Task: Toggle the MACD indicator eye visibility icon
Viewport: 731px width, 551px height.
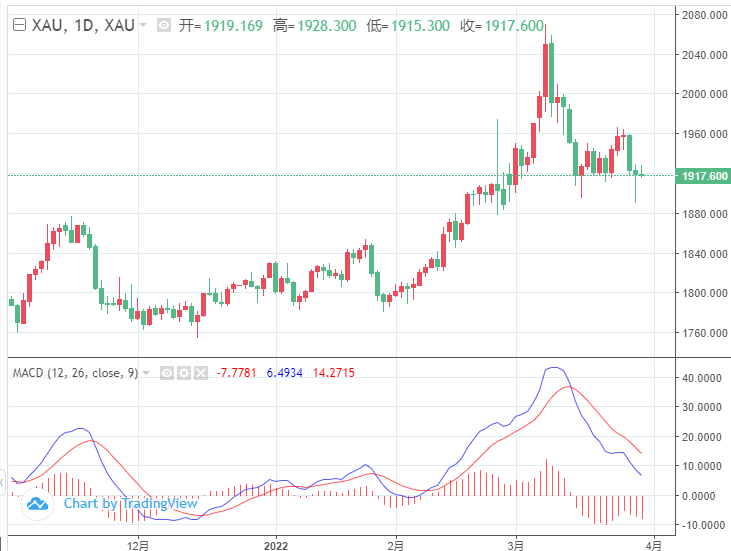Action: click(x=167, y=373)
